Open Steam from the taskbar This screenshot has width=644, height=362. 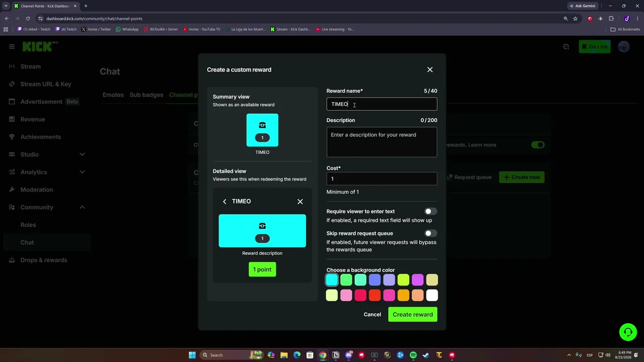[x=426, y=355]
